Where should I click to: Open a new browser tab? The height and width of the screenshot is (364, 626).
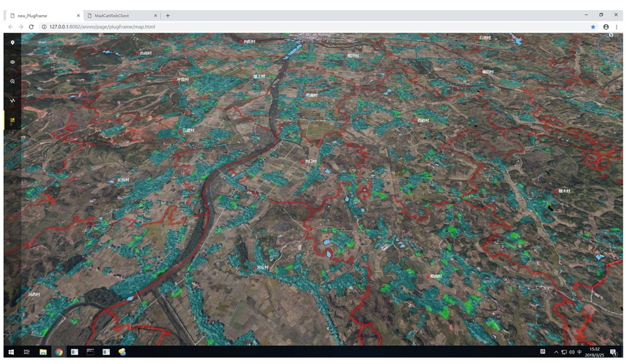tap(168, 16)
